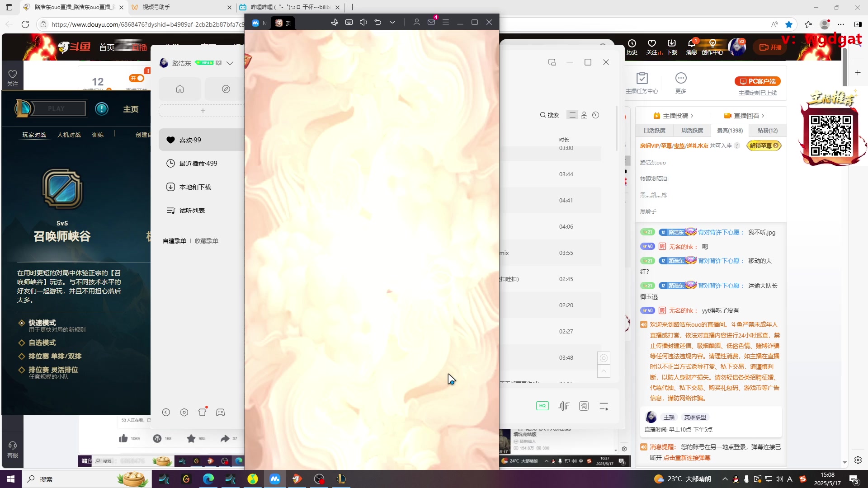Open the user account icon in emulator toolbar
This screenshot has width=868, height=488.
pos(417,22)
